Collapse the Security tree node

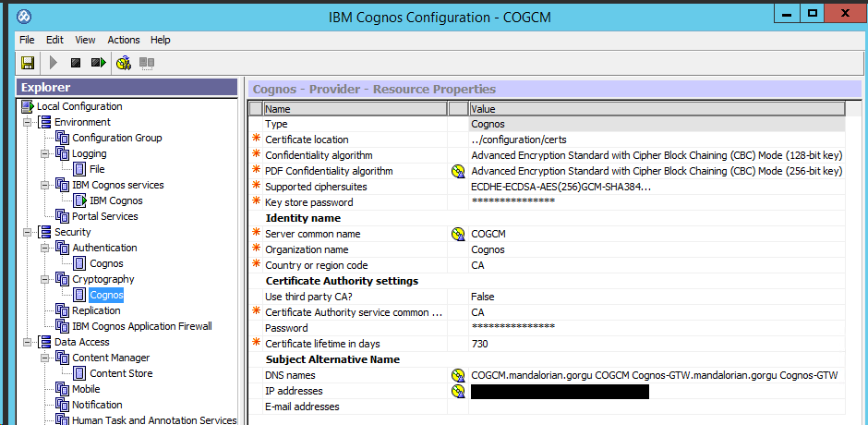[27, 232]
